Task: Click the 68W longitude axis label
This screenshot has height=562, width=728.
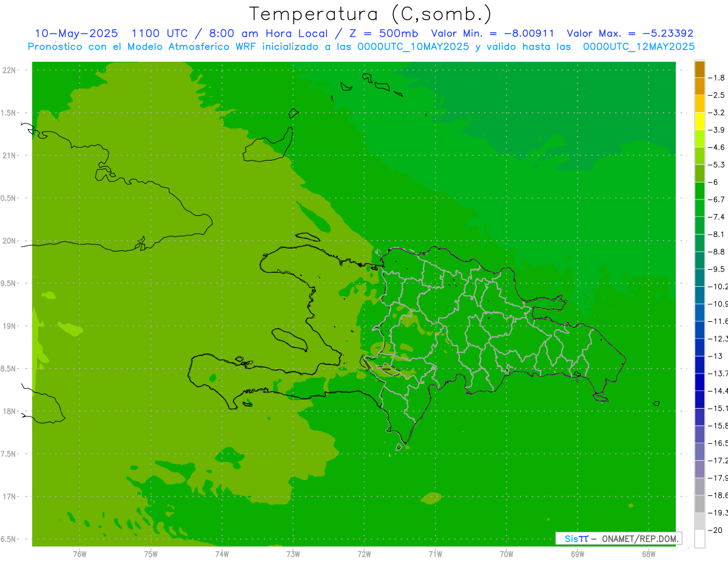Action: [x=649, y=554]
